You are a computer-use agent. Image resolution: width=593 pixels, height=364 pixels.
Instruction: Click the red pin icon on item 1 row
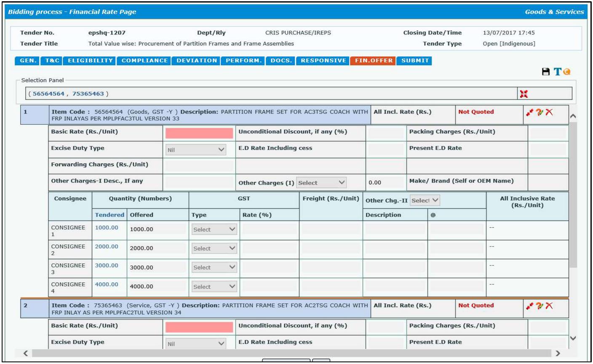[529, 112]
